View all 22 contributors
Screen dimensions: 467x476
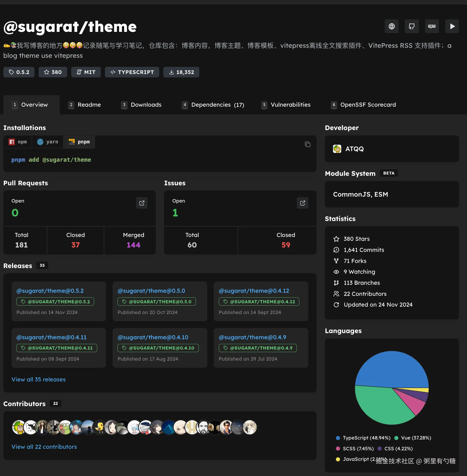click(x=44, y=447)
